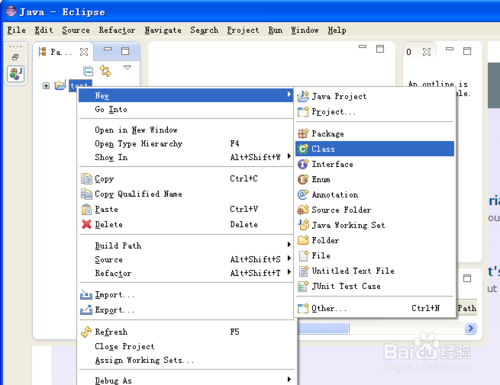
Task: Click the Java perspective icon in sidebar
Action: click(16, 74)
